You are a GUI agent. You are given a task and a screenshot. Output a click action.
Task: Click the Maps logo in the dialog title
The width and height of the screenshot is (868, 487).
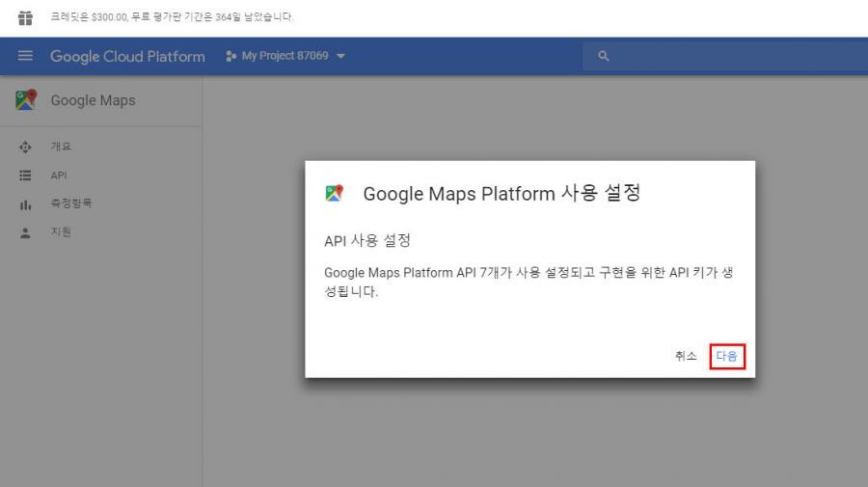(x=335, y=193)
